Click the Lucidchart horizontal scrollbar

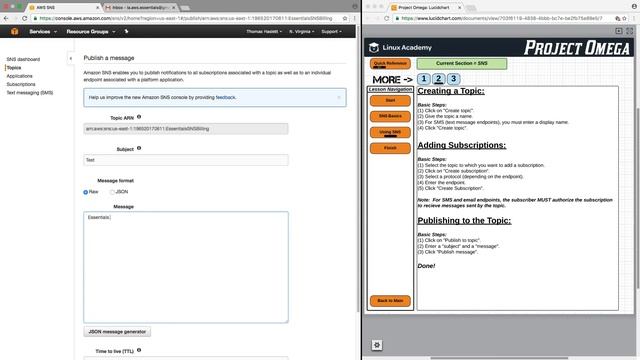(x=499, y=358)
